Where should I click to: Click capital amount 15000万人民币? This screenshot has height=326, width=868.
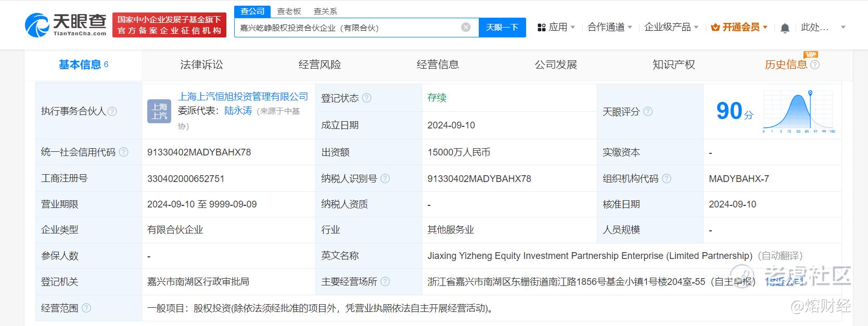pos(459,152)
